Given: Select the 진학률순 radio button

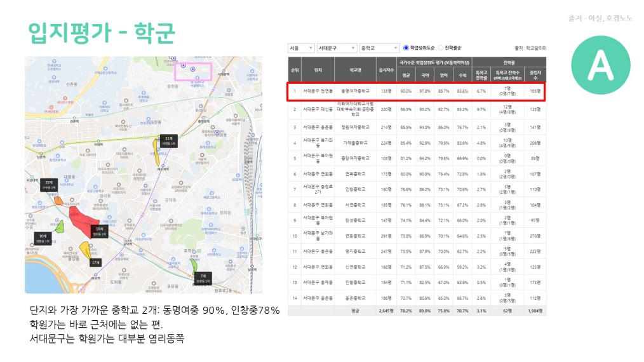Looking at the screenshot, I should pos(441,48).
